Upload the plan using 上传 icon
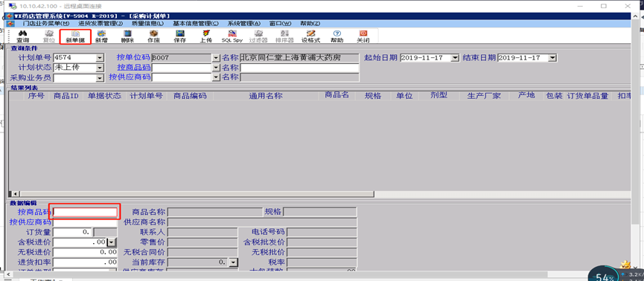This screenshot has height=281, width=644. coord(205,36)
